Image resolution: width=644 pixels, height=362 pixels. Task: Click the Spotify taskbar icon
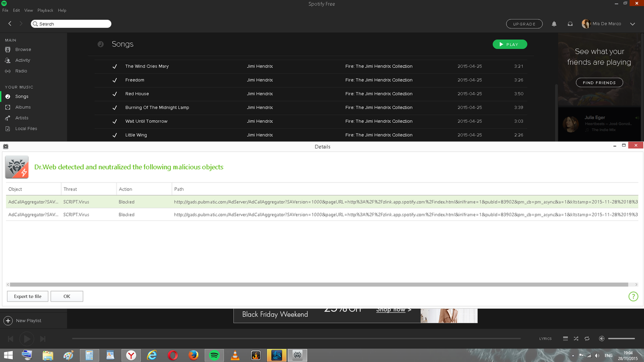(x=214, y=355)
